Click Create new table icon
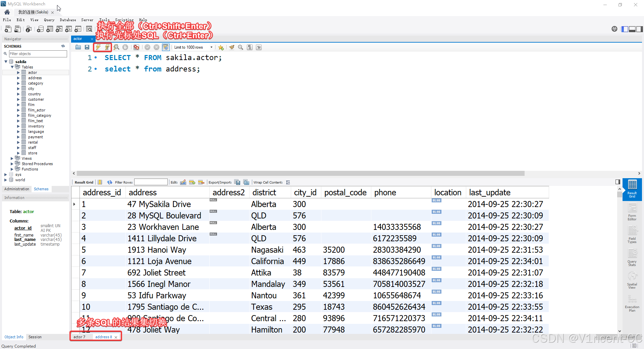 [50, 29]
